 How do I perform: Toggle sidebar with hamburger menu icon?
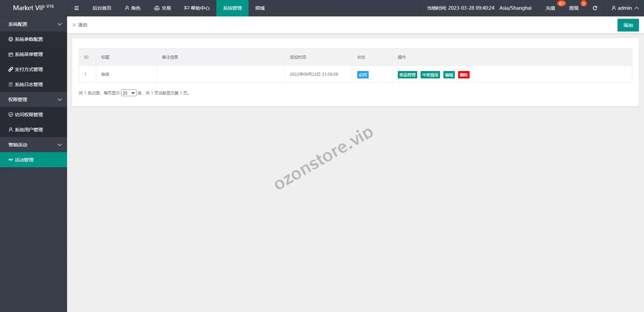coord(76,8)
